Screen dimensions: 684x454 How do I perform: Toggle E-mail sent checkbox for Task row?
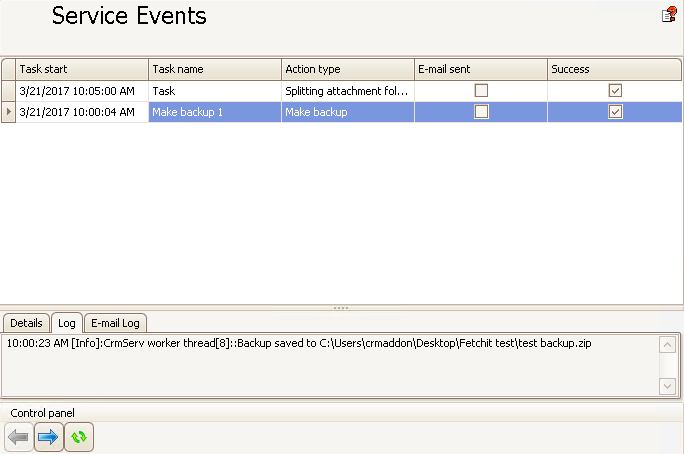pos(481,91)
